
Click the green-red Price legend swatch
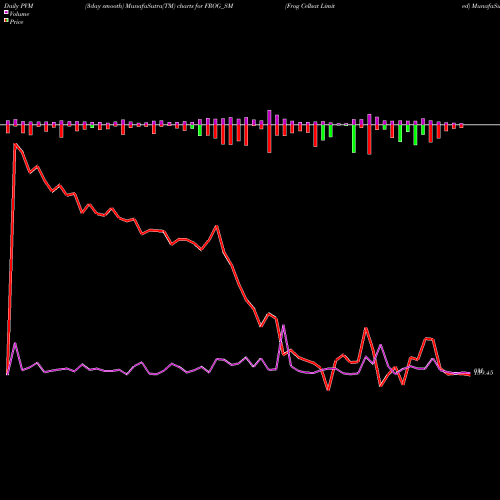pyautogui.click(x=6, y=21)
